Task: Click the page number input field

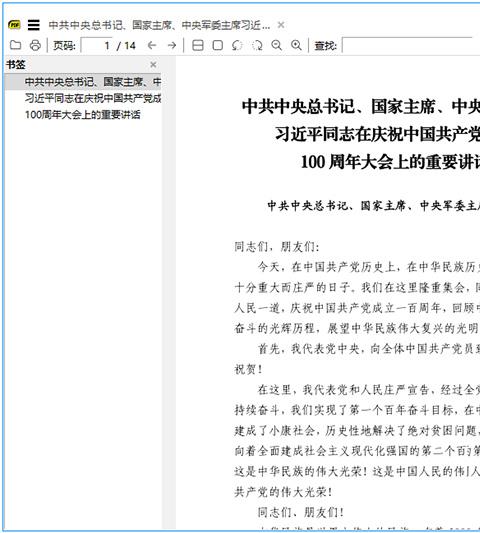Action: click(x=97, y=45)
